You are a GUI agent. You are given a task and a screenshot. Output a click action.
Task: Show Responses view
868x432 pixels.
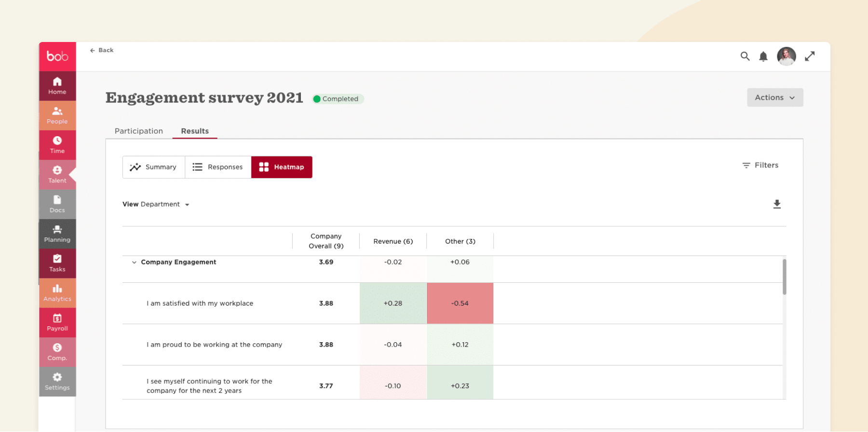(218, 167)
